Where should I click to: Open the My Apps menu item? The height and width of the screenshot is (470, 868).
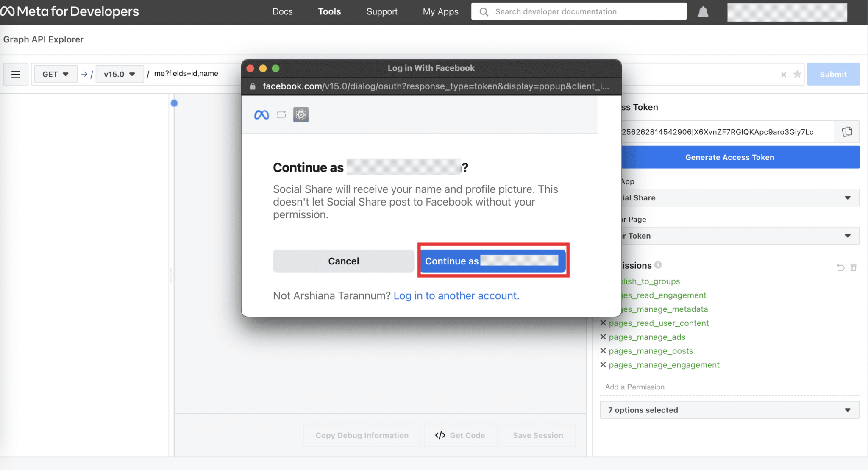point(440,11)
